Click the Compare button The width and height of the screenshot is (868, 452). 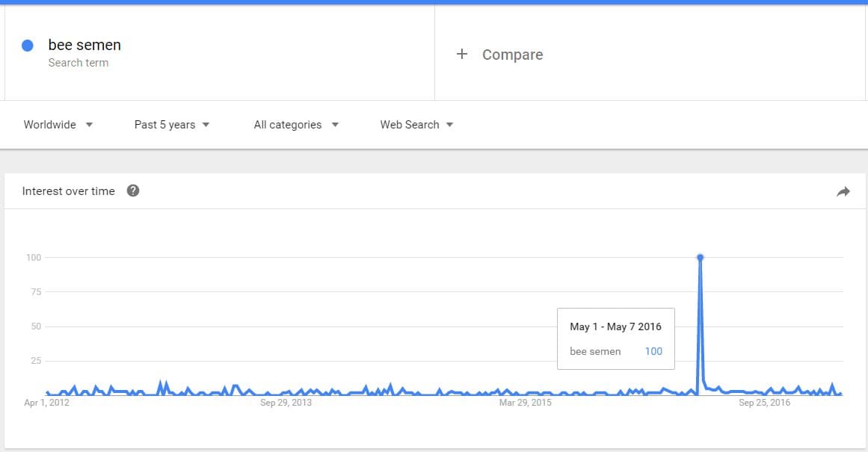[x=512, y=55]
